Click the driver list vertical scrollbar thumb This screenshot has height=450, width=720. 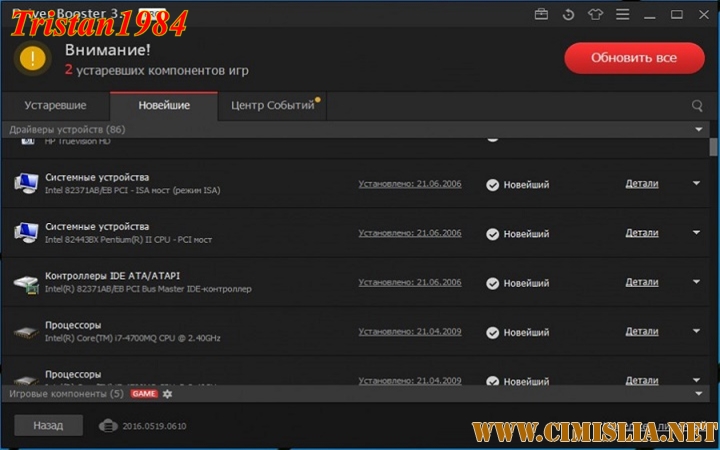(713, 147)
